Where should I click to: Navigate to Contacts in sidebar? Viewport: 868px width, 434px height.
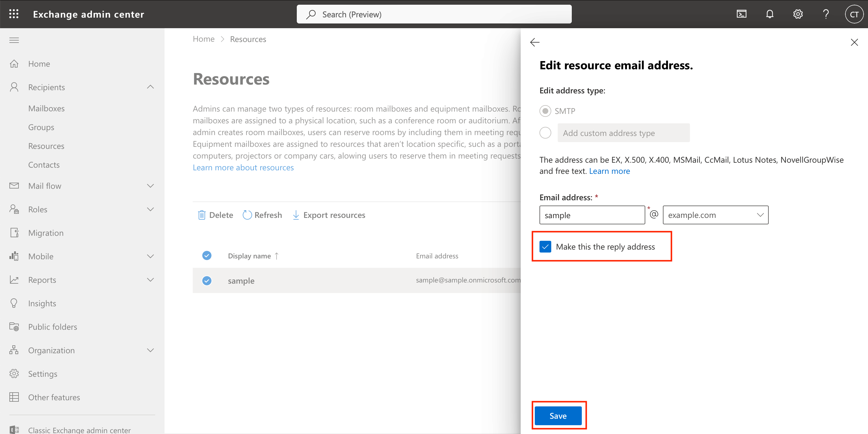pyautogui.click(x=44, y=165)
